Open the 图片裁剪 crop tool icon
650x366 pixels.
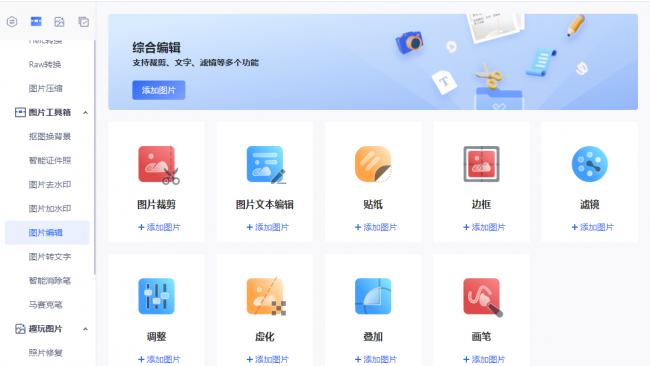tap(159, 165)
